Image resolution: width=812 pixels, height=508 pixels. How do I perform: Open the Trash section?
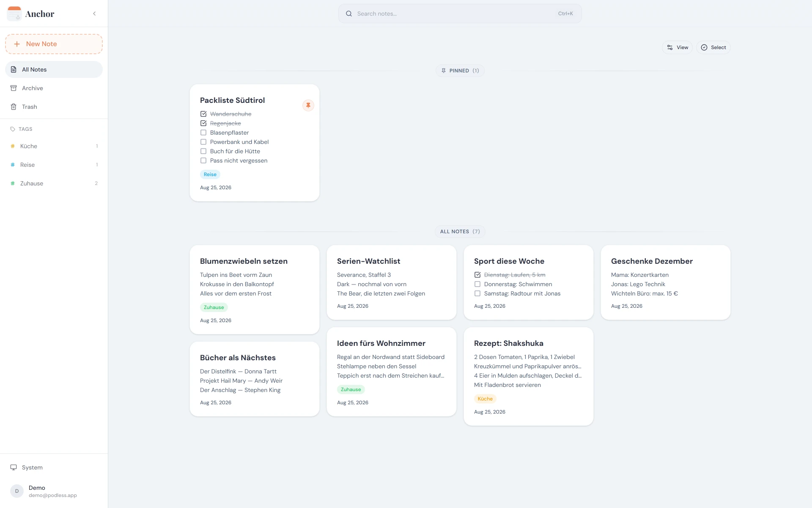pyautogui.click(x=54, y=107)
